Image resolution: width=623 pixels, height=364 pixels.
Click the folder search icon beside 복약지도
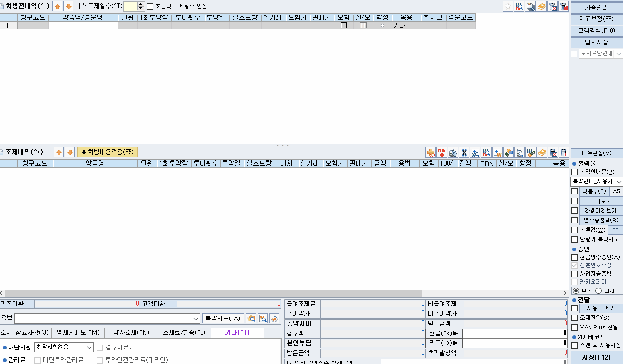[x=251, y=319]
